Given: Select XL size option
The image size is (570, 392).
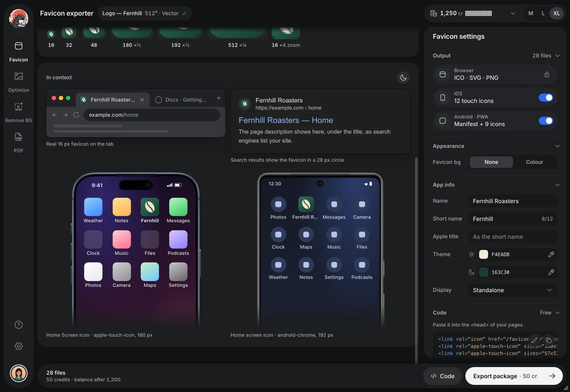Looking at the screenshot, I should coord(556,13).
